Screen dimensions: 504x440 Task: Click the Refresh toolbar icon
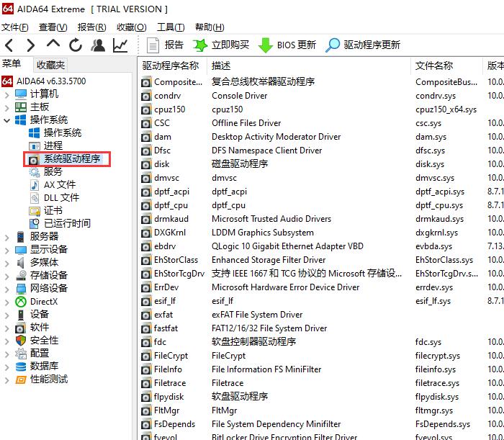pos(76,45)
